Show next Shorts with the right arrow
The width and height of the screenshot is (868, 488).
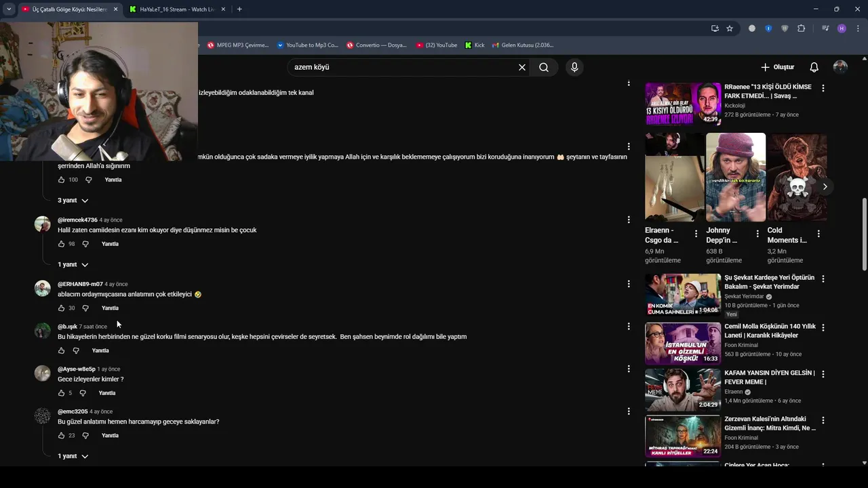click(825, 186)
